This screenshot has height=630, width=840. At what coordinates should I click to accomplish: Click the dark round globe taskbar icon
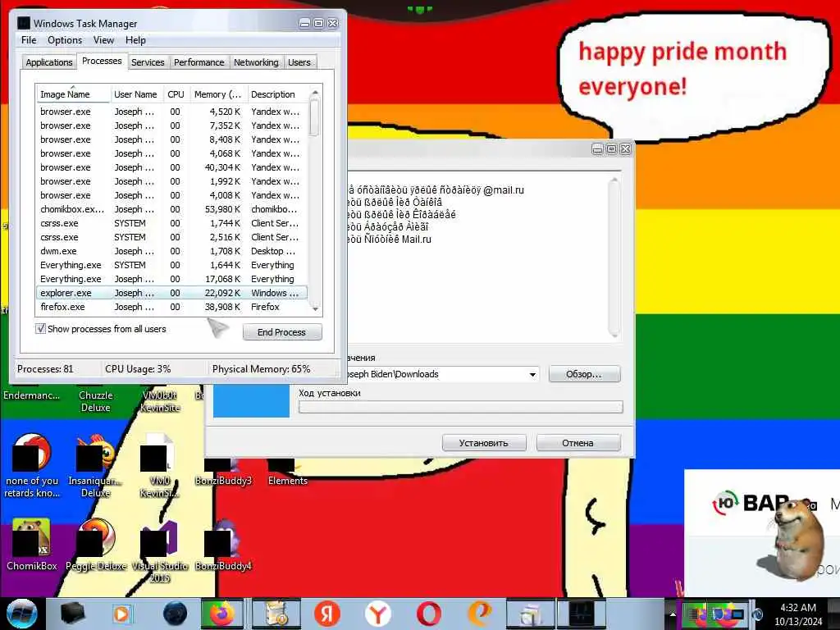click(x=176, y=614)
